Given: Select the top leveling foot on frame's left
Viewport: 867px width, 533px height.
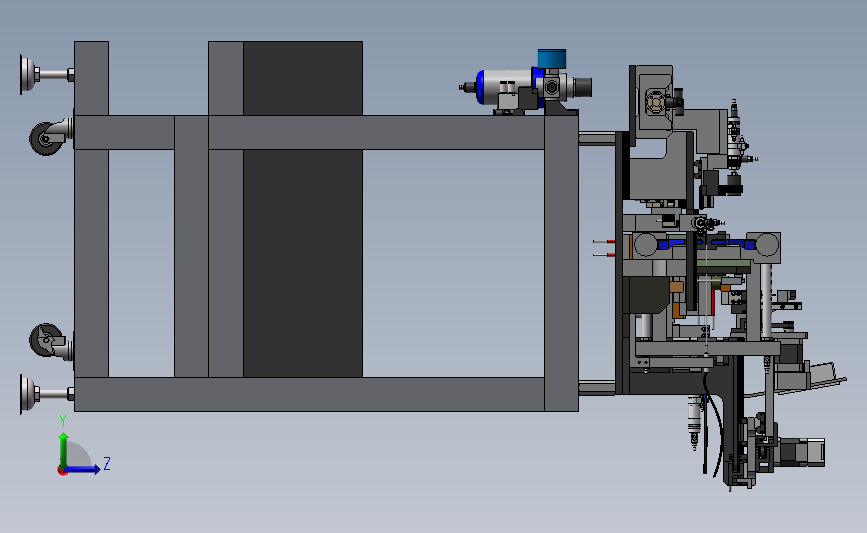Looking at the screenshot, I should tap(46, 74).
